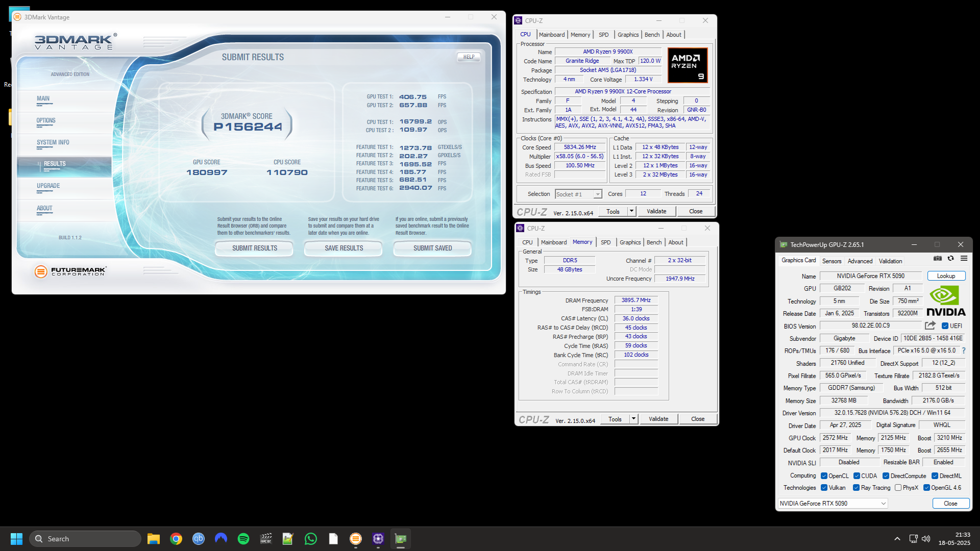Open GPU-Z taskbar icon
The height and width of the screenshot is (551, 980).
pyautogui.click(x=401, y=539)
